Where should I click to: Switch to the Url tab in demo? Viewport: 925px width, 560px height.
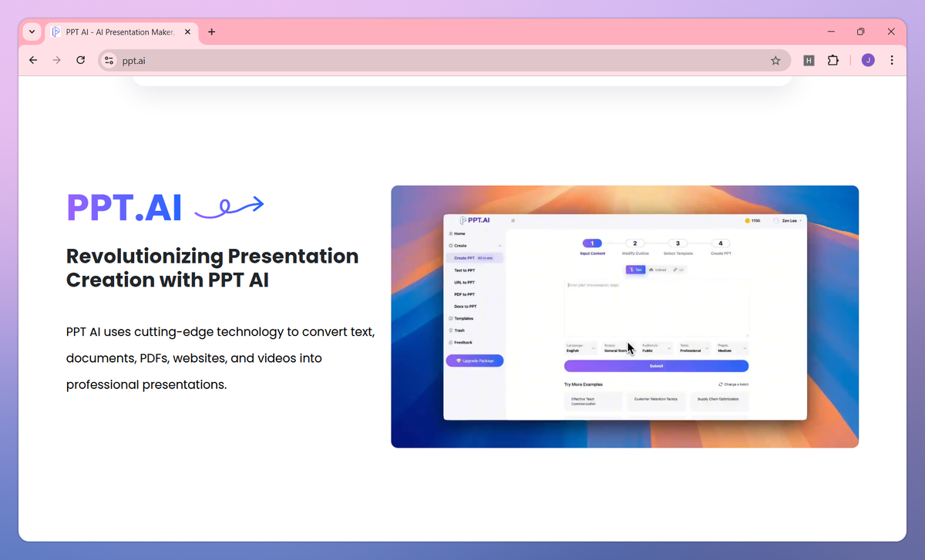click(x=678, y=270)
